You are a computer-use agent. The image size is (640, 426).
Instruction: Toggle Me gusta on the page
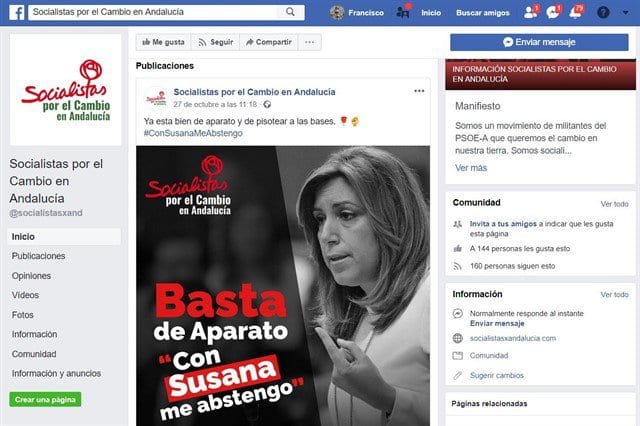click(163, 42)
